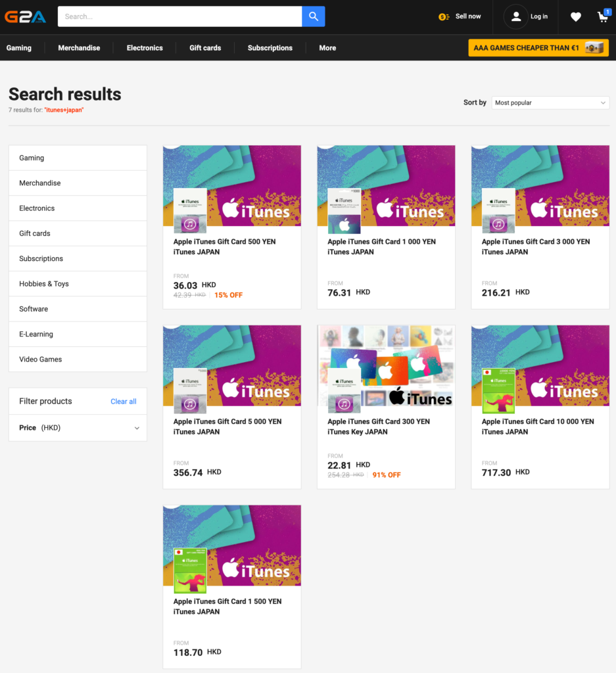Open the More top navigation menu
The width and height of the screenshot is (616, 673).
coord(327,47)
